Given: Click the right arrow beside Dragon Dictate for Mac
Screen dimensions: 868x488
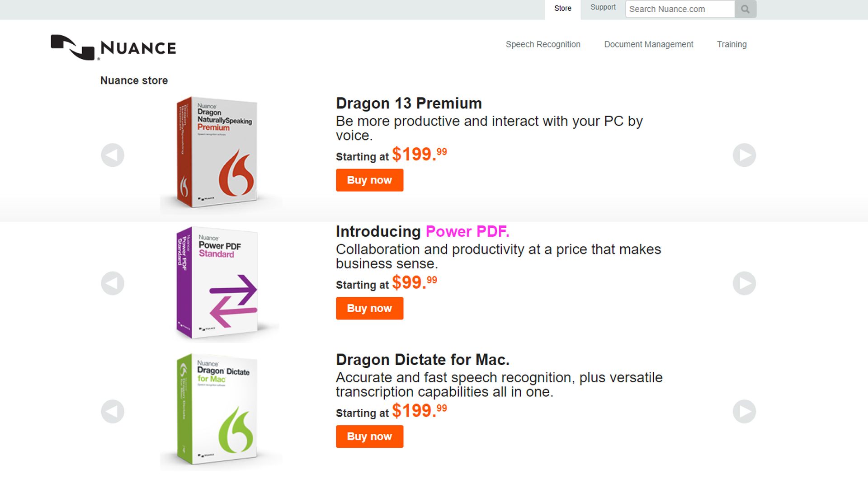Looking at the screenshot, I should click(744, 412).
